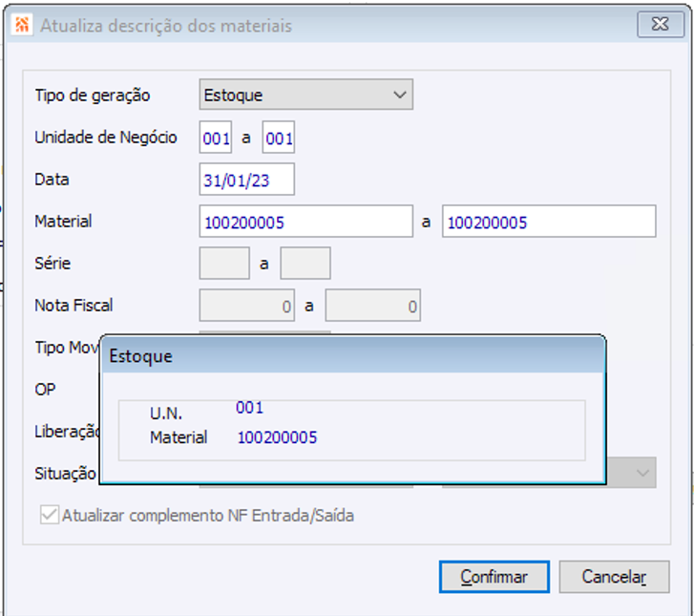Click the application icon in title bar
This screenshot has height=616, width=694.
pos(22,26)
